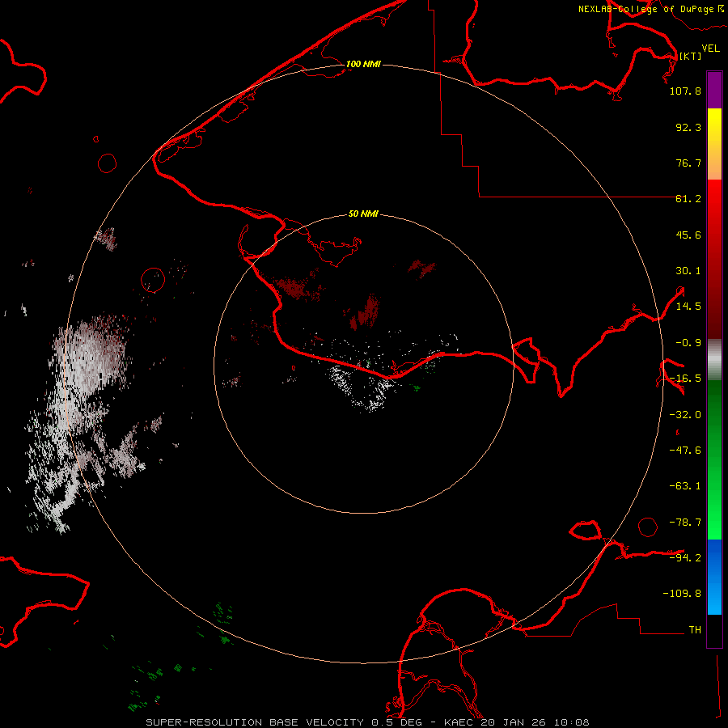Select the 14.5 legend value
Screen dimensions: 728x728
tap(688, 307)
